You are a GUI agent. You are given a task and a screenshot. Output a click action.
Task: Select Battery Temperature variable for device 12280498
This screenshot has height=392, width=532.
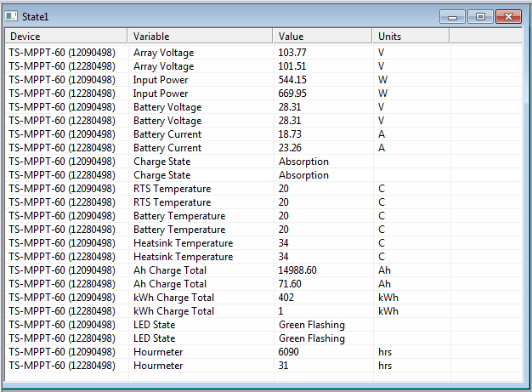click(x=179, y=229)
